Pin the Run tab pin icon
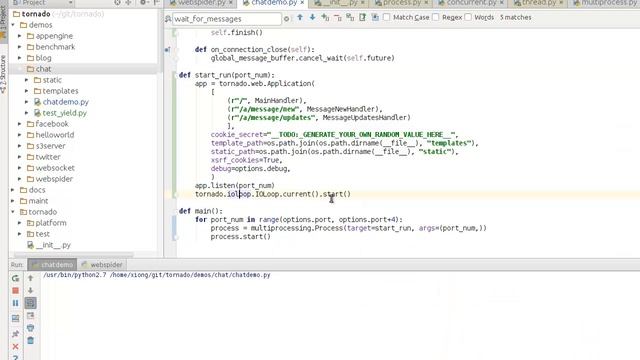This screenshot has height=360, width=640. (x=16, y=333)
